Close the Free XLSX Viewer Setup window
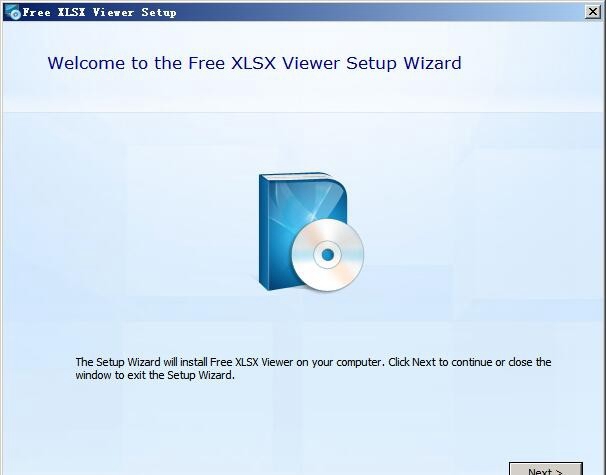Viewport: 606px width, 475px height. pyautogui.click(x=593, y=12)
